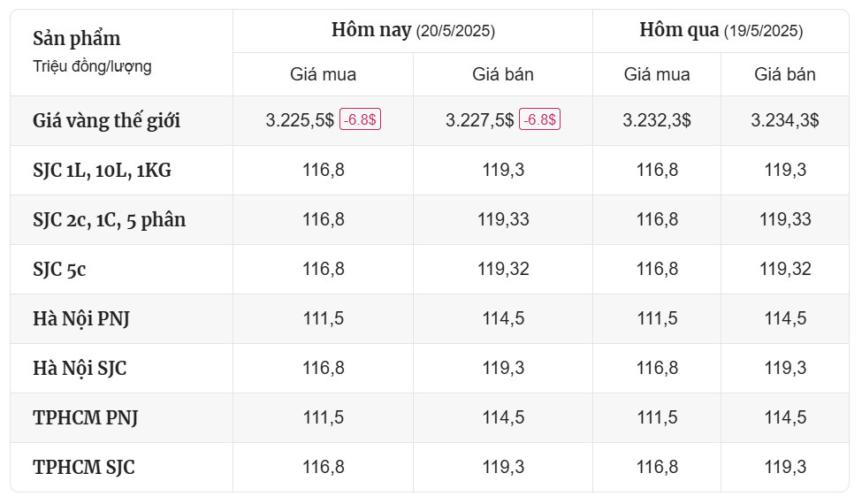This screenshot has width=862, height=504.
Task: Click today's "Giá mua" subheader
Action: 324,75
